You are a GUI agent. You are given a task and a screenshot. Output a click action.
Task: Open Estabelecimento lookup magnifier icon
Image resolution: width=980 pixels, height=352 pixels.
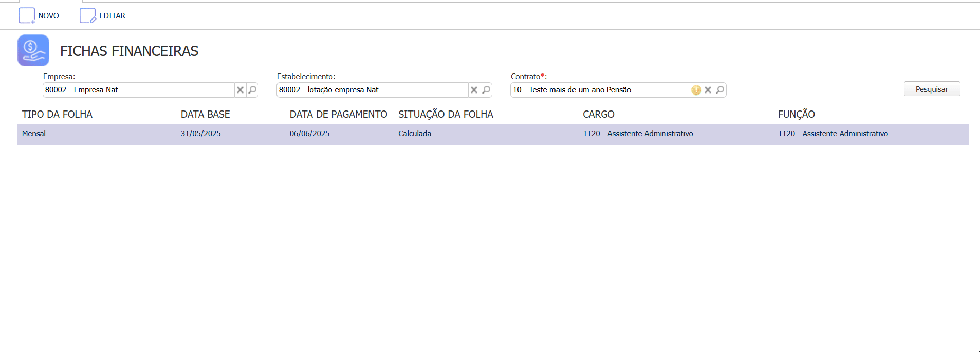(486, 90)
